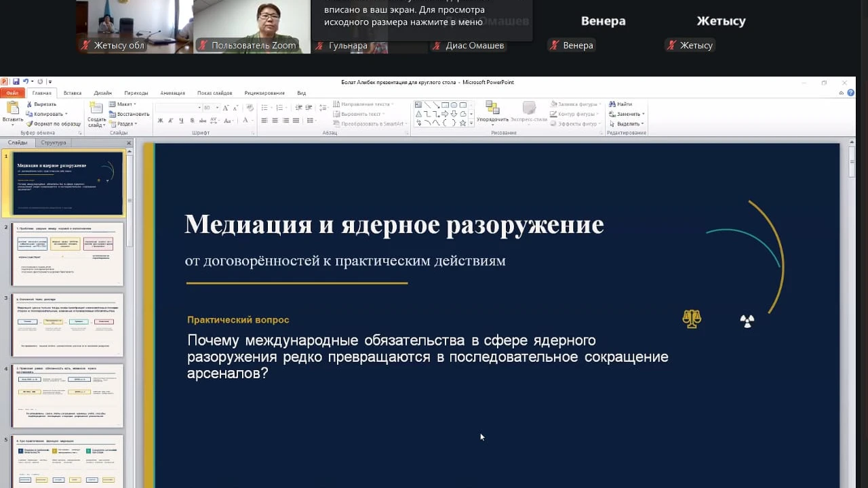This screenshot has width=868, height=488.
Task: Close the slides pane with X
Action: pos(128,143)
